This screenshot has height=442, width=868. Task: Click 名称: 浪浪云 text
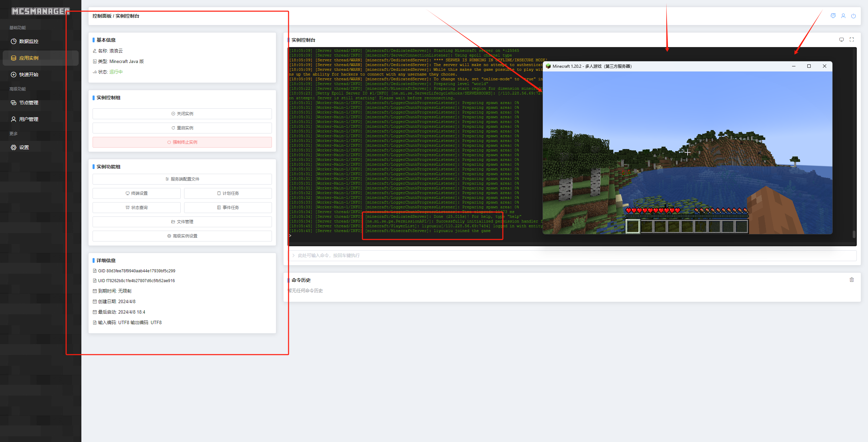tap(110, 51)
